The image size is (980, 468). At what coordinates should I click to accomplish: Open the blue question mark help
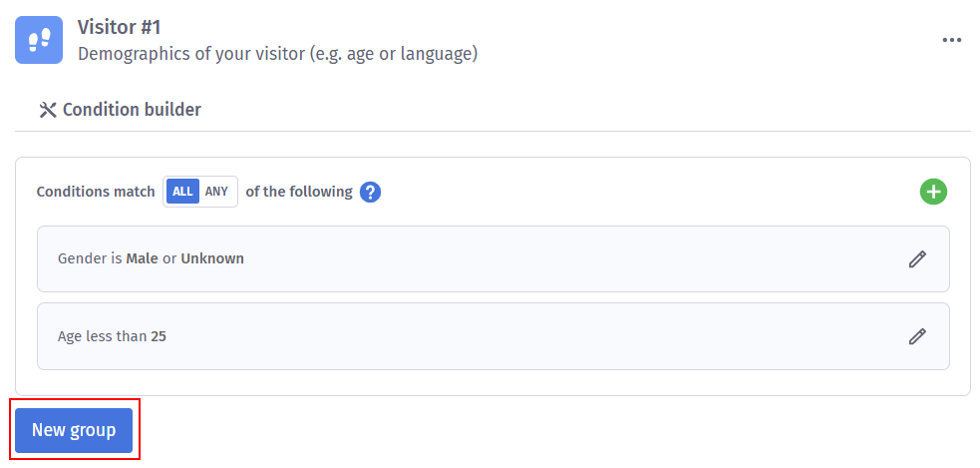pyautogui.click(x=371, y=192)
